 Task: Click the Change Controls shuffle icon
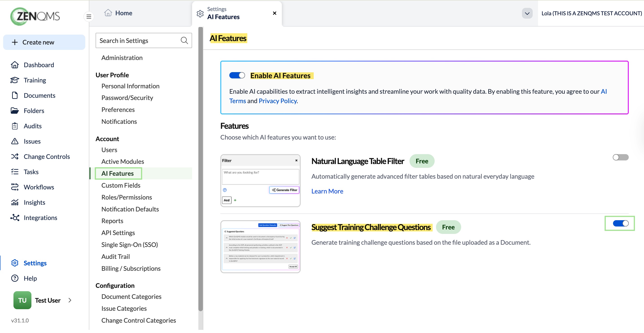tap(15, 157)
